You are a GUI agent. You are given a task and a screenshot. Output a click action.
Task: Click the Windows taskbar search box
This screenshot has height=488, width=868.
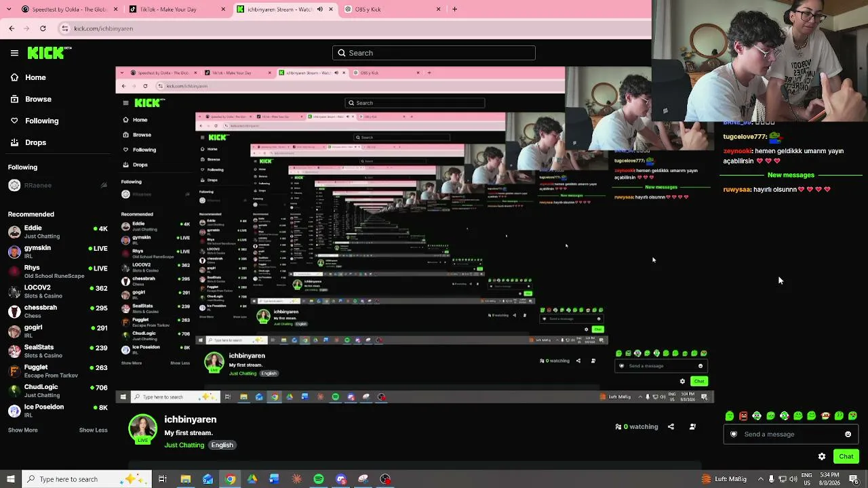85,479
